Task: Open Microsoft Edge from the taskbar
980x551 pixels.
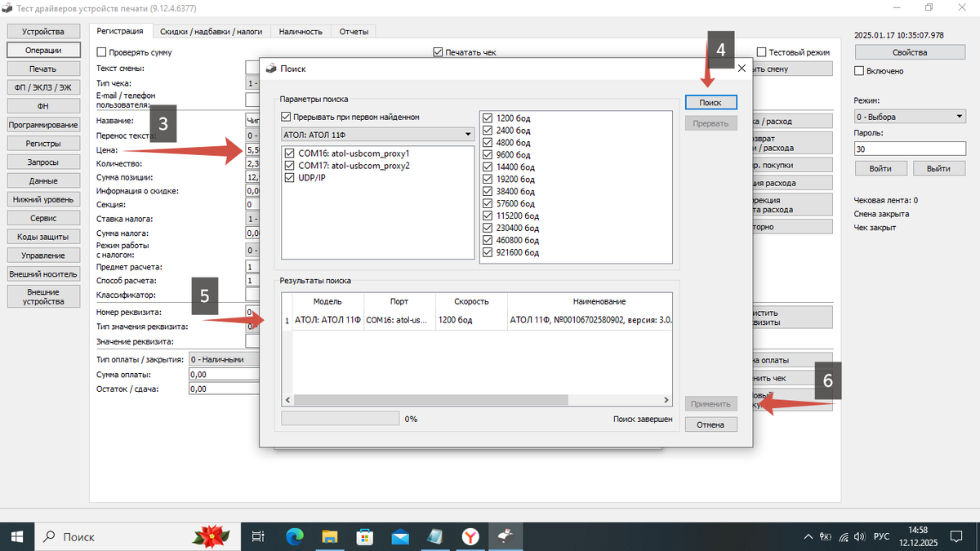Action: coord(295,536)
